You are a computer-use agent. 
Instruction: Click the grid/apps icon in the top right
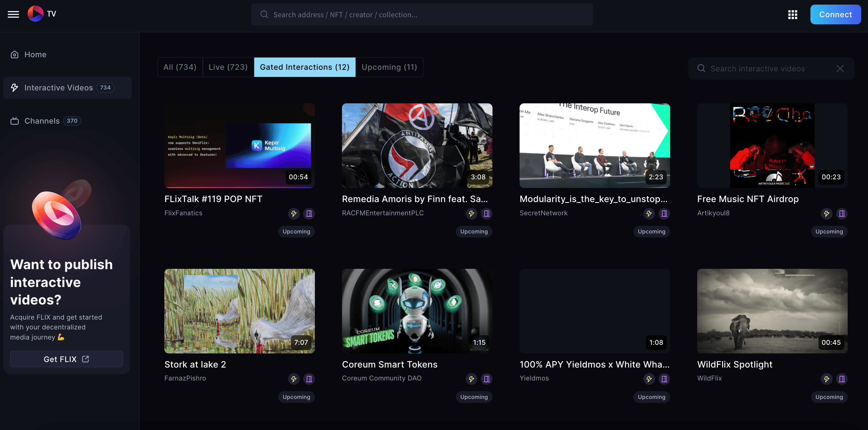(x=793, y=14)
